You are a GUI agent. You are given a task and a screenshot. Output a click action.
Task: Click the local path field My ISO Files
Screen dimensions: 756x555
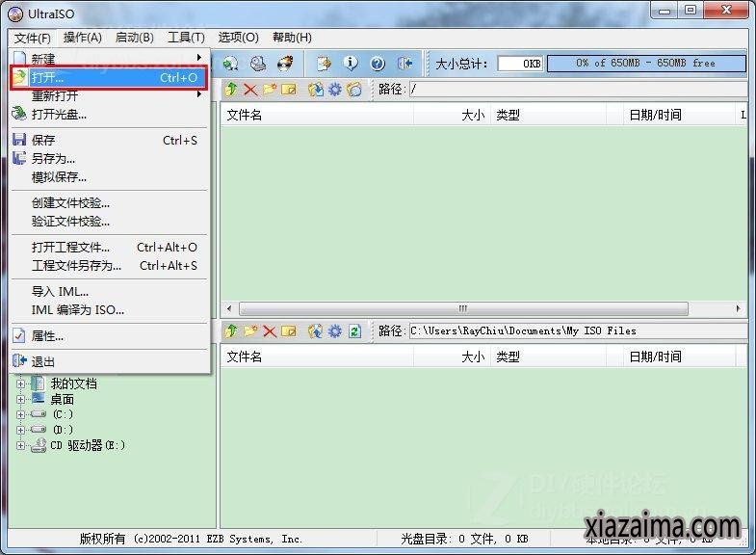tap(578, 330)
